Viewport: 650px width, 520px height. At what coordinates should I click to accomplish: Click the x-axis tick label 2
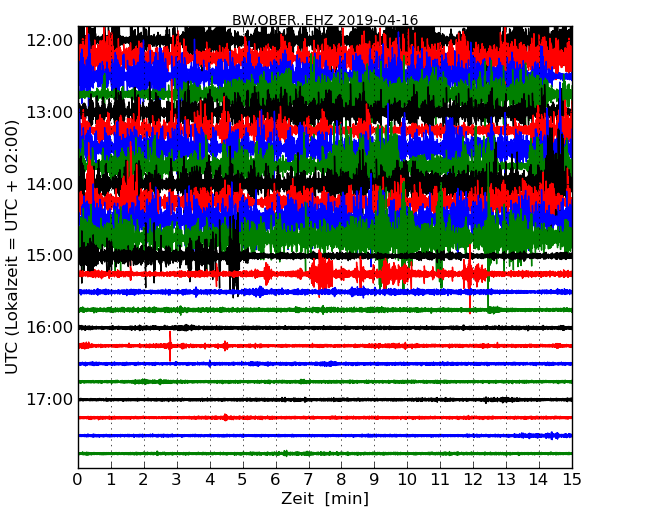coord(144,480)
